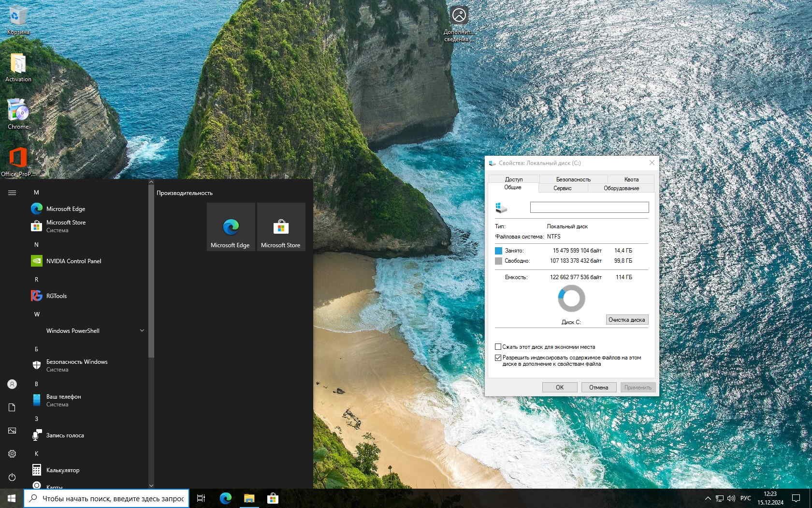Expand the Start menu hamburger navigation
Viewport: 812px width, 508px height.
pyautogui.click(x=12, y=193)
